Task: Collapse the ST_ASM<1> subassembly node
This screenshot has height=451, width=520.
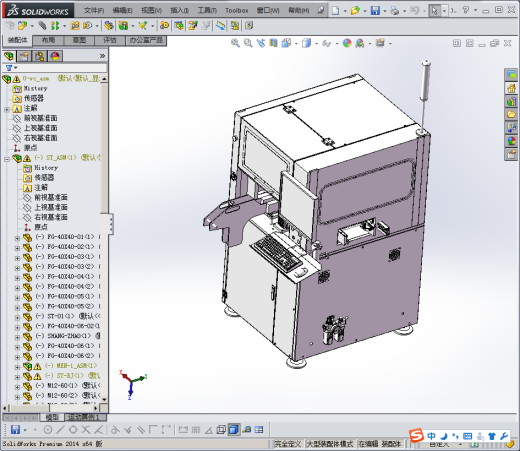Action: [7, 159]
